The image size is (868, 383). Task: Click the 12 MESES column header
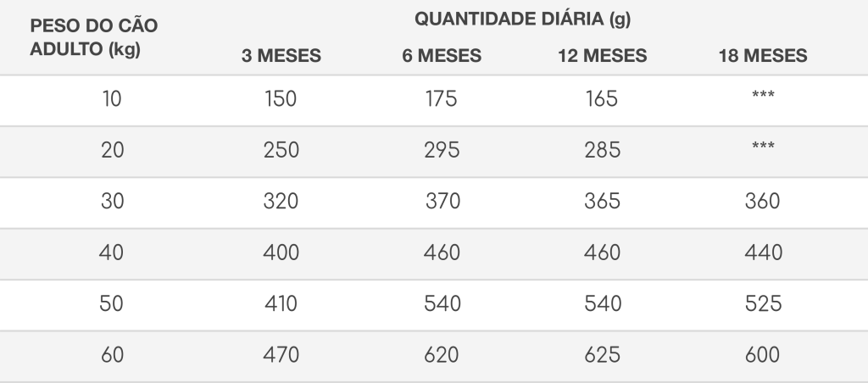tap(603, 55)
